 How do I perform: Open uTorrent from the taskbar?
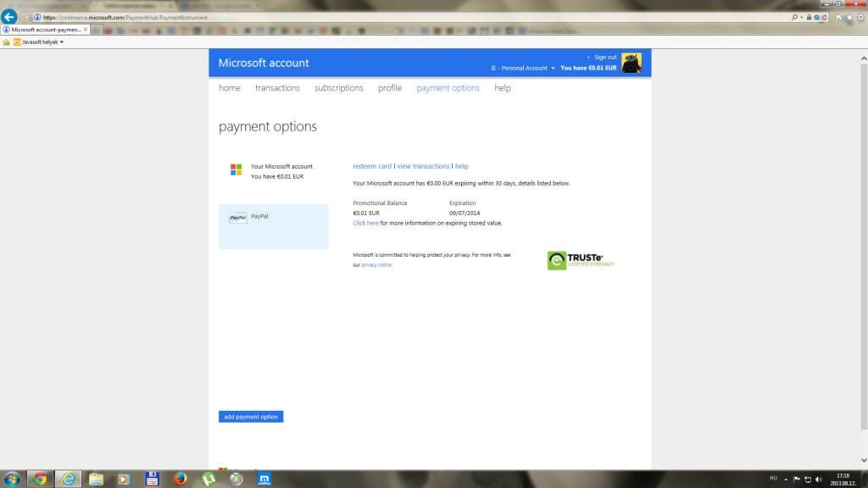(209, 479)
